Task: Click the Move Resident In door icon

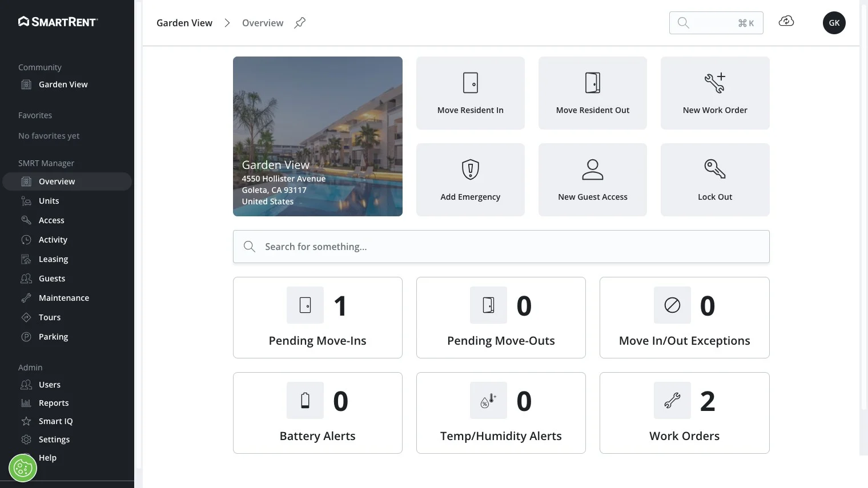Action: 471,83
